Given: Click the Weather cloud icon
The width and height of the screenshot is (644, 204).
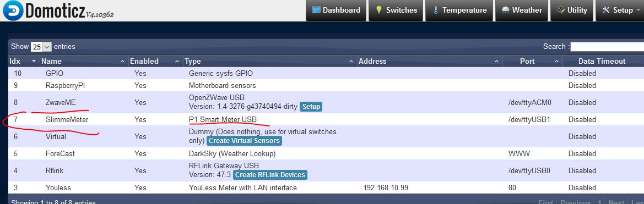Looking at the screenshot, I should [x=506, y=10].
